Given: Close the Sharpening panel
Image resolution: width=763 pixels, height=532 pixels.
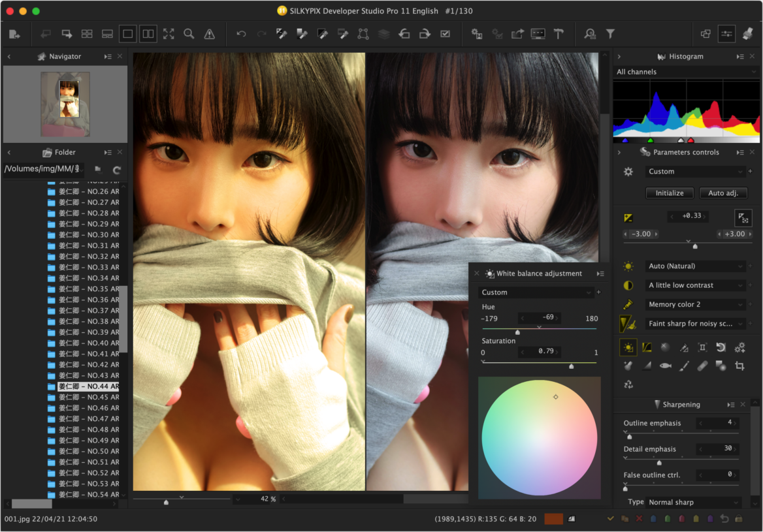Looking at the screenshot, I should [x=743, y=405].
